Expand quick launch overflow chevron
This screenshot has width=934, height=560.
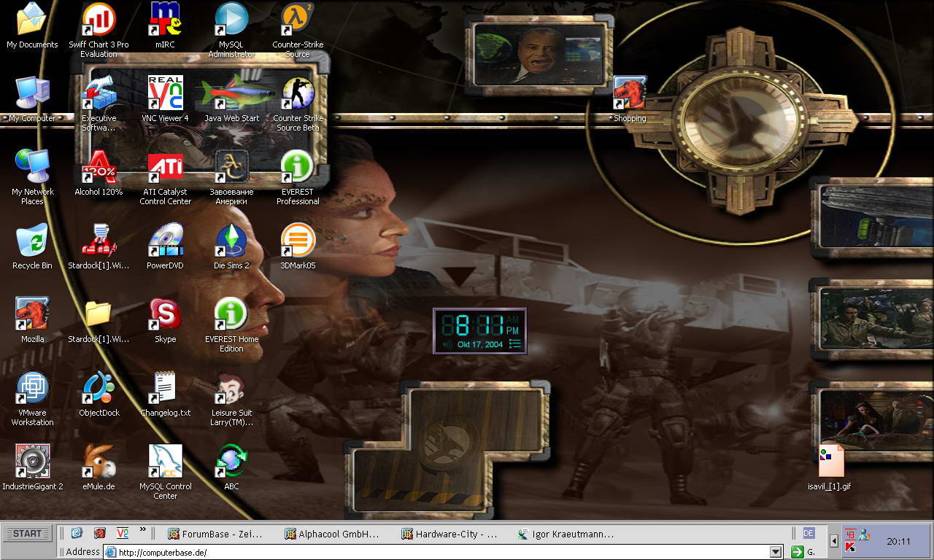coord(143,529)
